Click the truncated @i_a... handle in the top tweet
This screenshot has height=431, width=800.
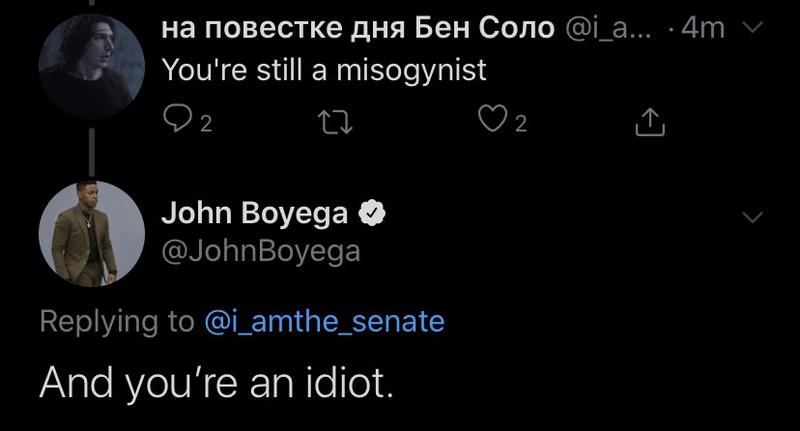point(612,29)
